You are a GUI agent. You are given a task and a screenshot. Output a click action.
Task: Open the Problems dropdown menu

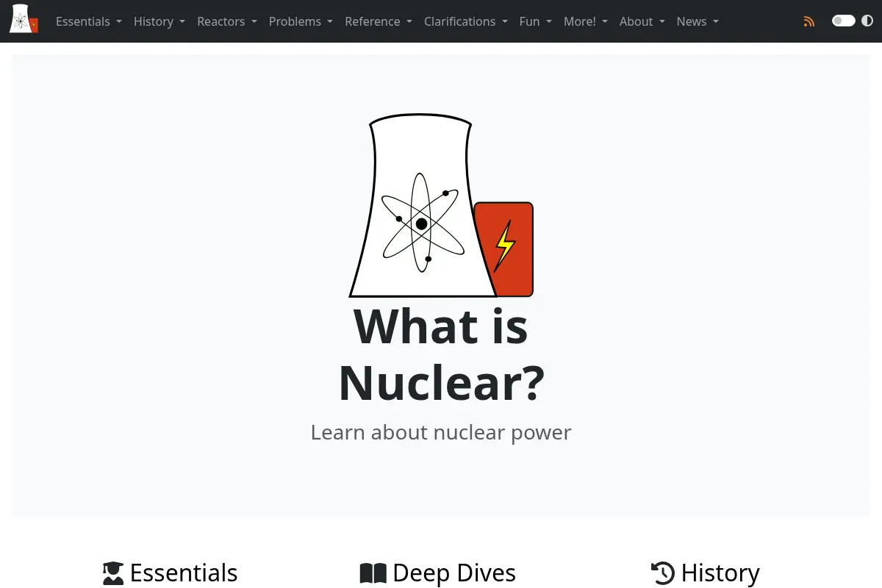301,21
